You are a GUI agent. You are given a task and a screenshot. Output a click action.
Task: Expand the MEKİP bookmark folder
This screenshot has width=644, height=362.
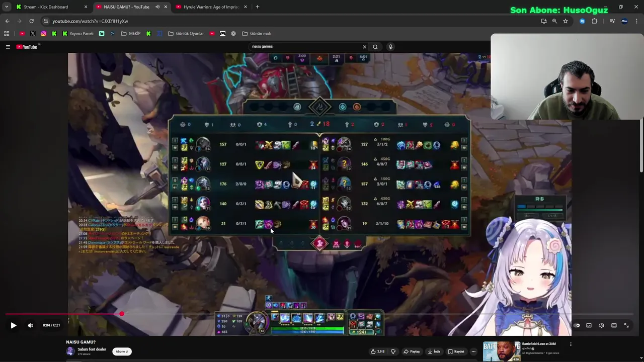pos(131,34)
